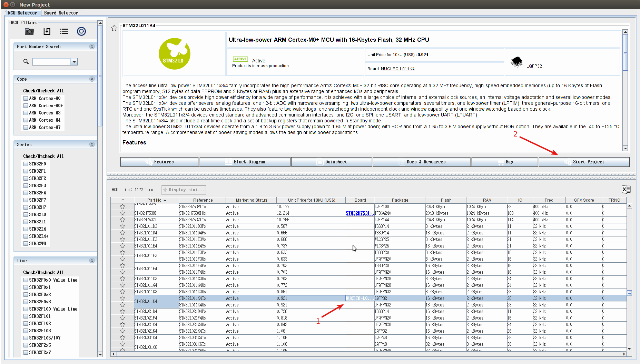This screenshot has width=640, height=364.
Task: Show favorite MCUs filter icon
Action: click(29, 31)
